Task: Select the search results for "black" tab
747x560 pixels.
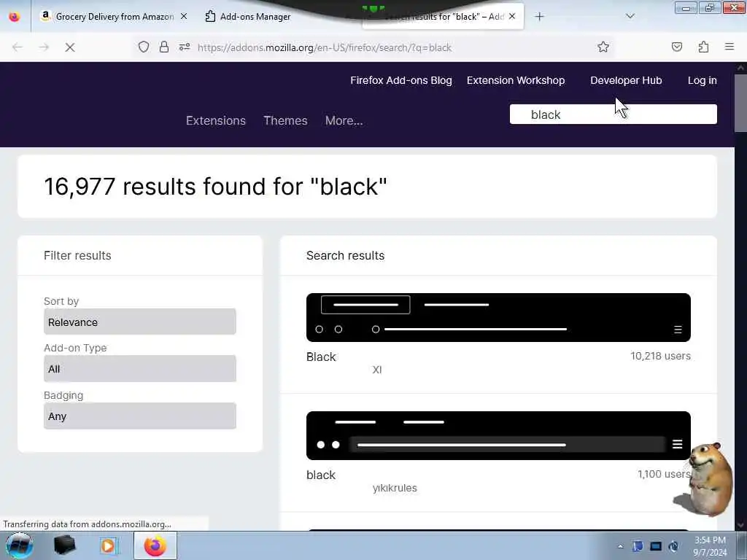Action: click(443, 17)
